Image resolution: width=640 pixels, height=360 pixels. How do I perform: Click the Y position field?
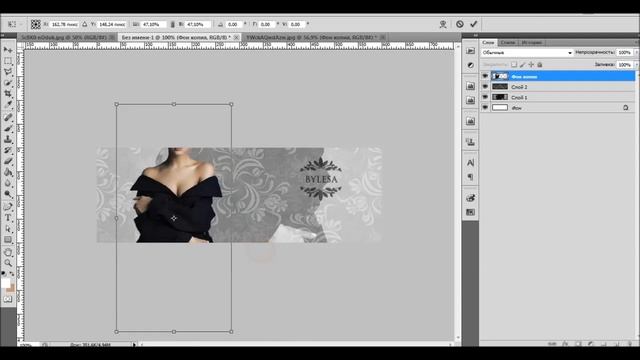[112, 24]
